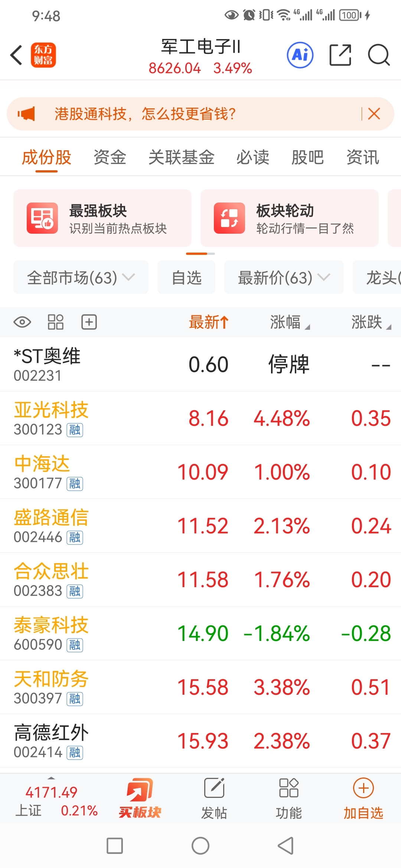Expand the 最新价(63) dropdown
401x868 pixels.
click(x=284, y=277)
